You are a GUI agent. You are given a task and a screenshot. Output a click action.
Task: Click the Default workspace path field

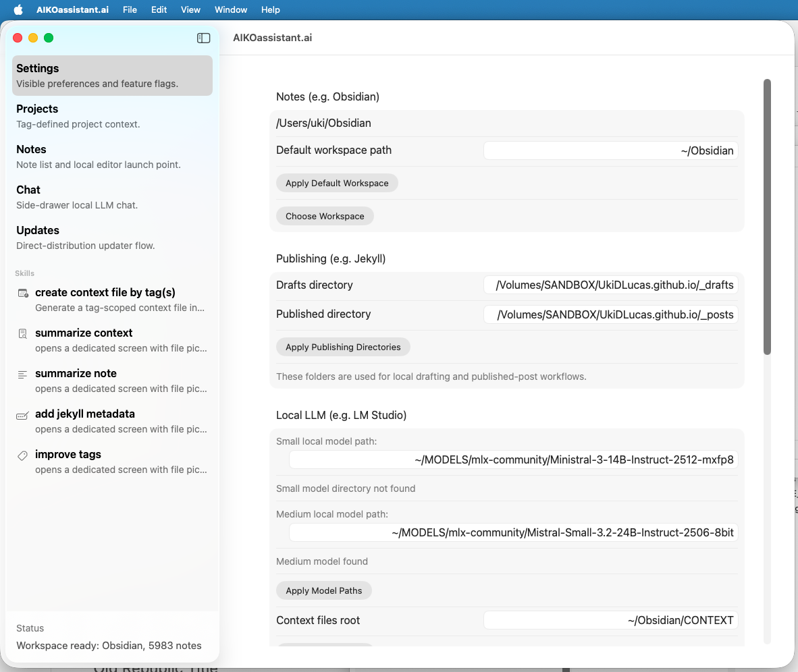610,150
